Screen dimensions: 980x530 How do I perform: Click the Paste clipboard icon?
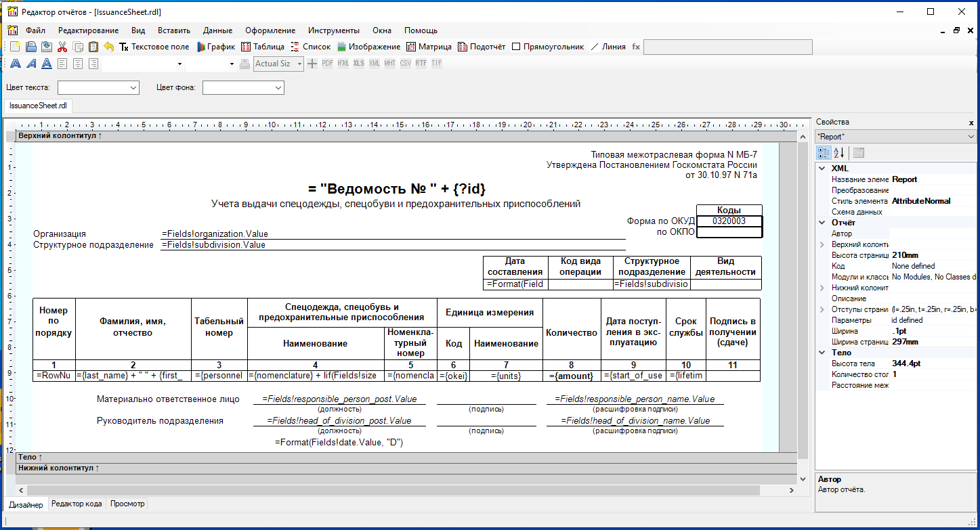(93, 47)
